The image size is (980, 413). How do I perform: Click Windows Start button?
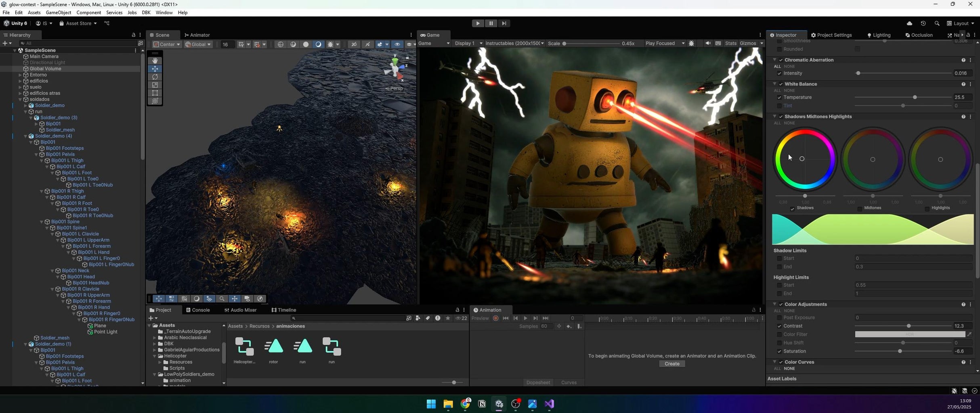(x=431, y=404)
